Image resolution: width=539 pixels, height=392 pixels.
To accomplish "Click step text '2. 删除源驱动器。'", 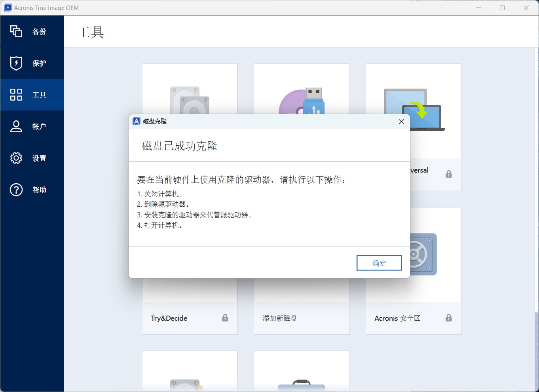I will pos(163,204).
